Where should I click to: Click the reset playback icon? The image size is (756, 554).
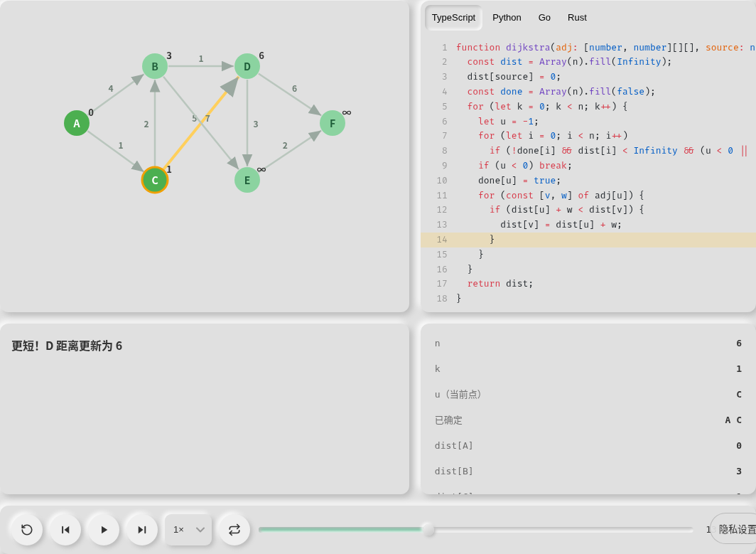pyautogui.click(x=27, y=530)
